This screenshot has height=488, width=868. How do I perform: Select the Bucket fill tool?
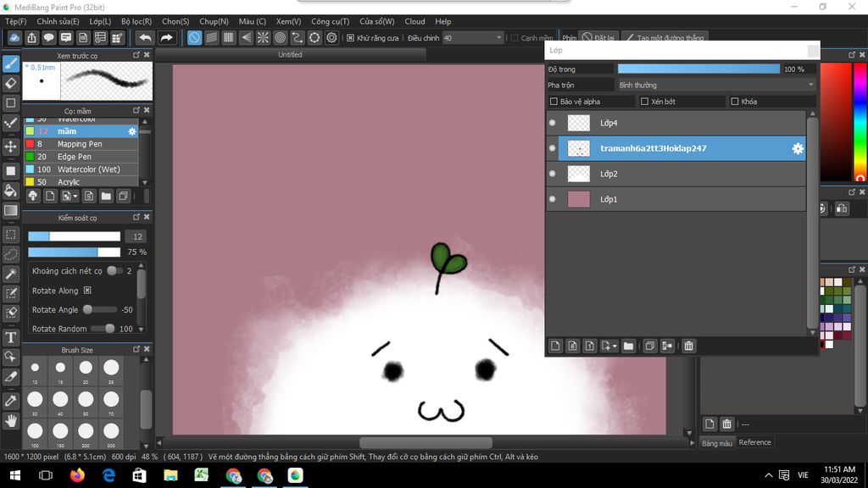[x=10, y=191]
